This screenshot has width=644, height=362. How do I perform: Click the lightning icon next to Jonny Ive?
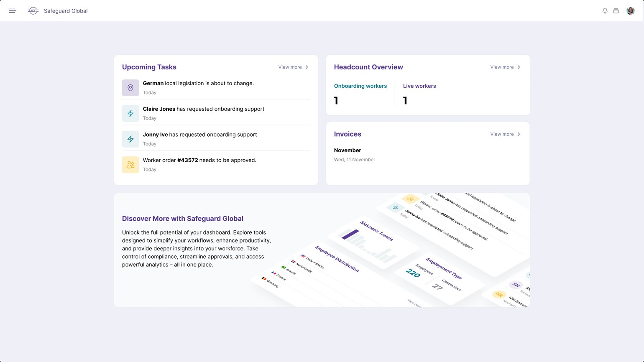130,139
